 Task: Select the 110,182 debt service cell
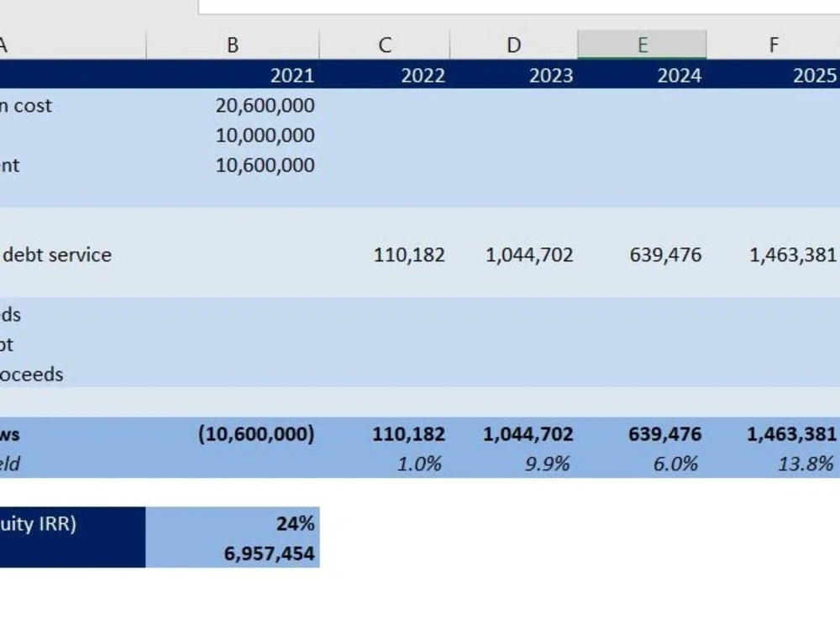(x=410, y=255)
